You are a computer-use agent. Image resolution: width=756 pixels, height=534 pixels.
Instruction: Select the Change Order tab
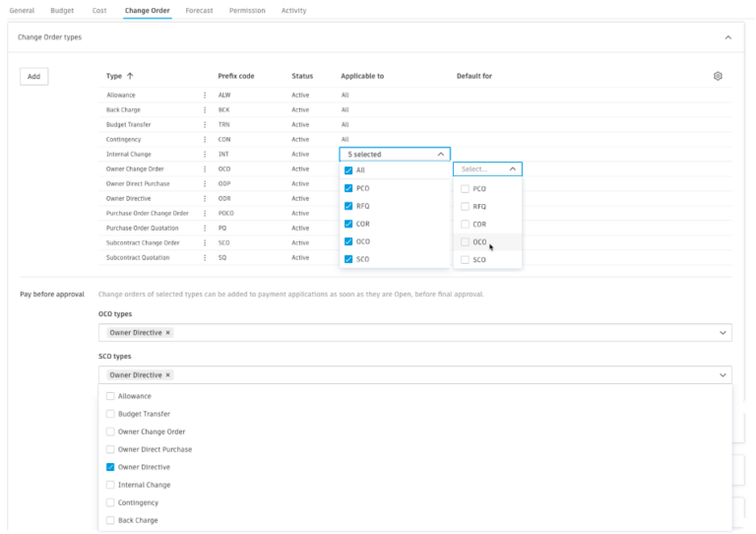[147, 11]
